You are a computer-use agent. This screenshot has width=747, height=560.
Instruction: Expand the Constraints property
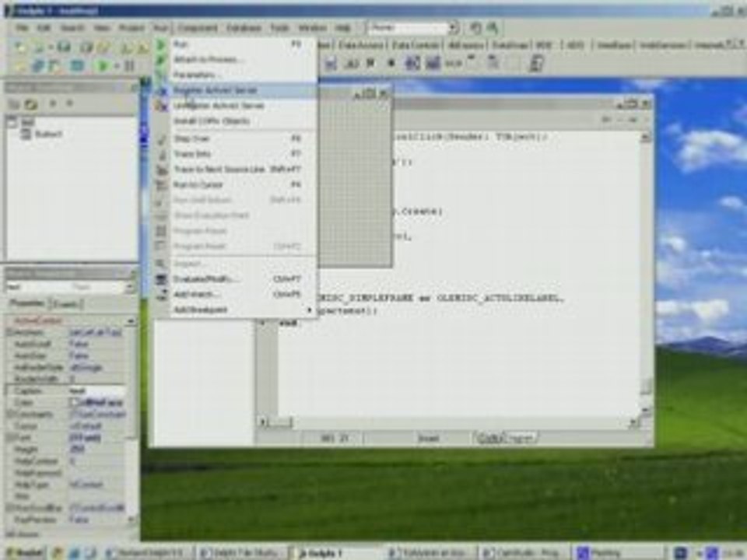pyautogui.click(x=10, y=415)
